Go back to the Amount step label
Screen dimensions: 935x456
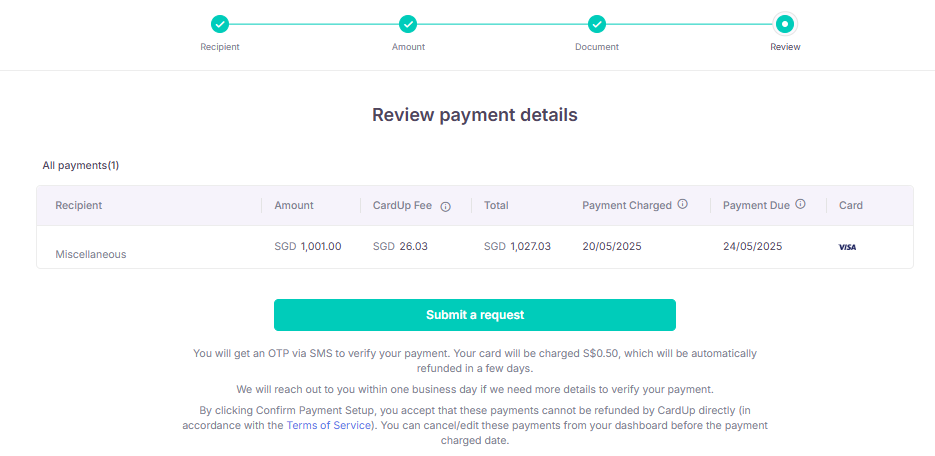[x=408, y=47]
